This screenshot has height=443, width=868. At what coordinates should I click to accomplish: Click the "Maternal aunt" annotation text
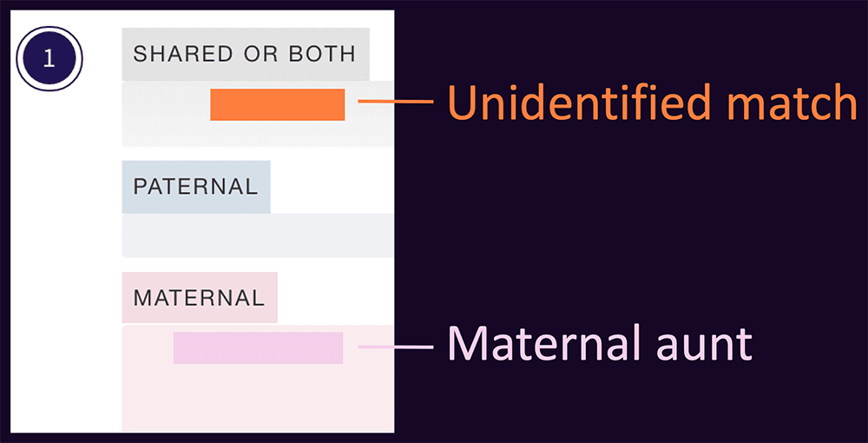coord(599,344)
